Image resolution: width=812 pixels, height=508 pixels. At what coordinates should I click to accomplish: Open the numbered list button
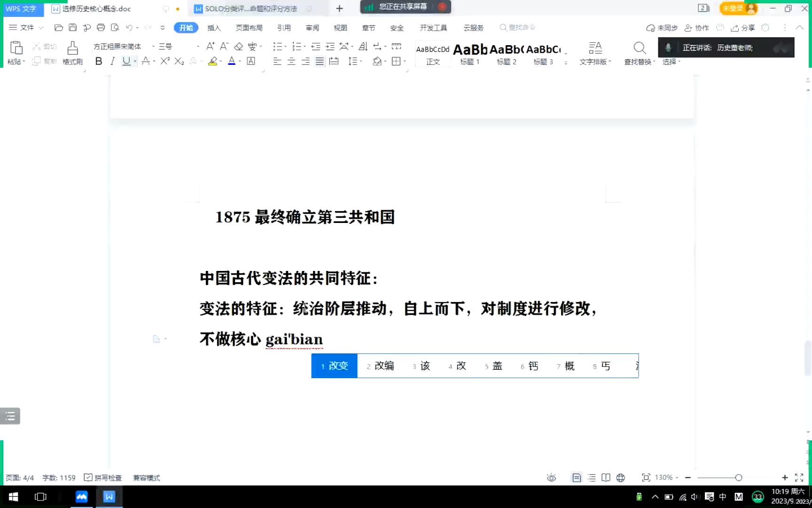[x=297, y=46]
